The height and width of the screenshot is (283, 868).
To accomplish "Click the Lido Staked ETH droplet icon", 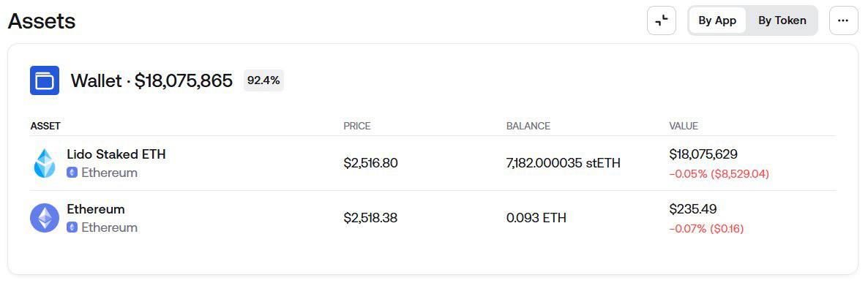I will click(x=45, y=163).
